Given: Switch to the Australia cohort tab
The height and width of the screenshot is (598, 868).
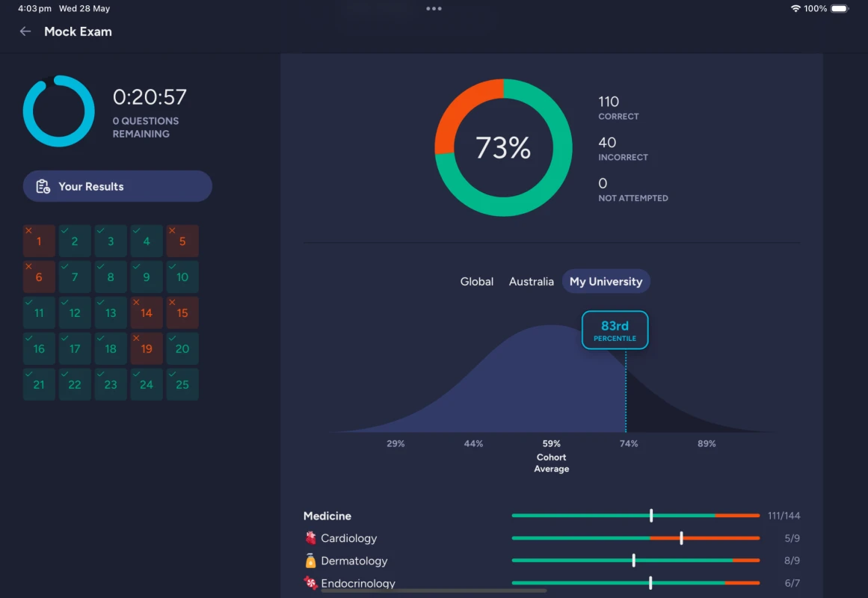Looking at the screenshot, I should (532, 282).
